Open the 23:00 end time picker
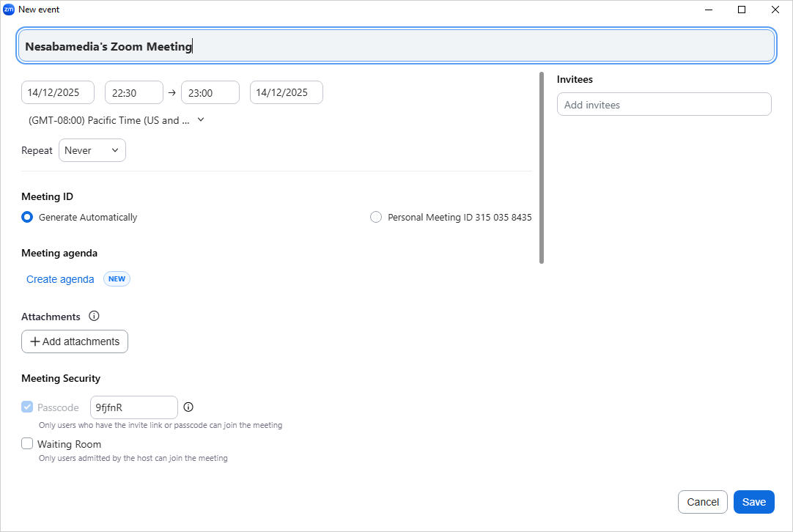Viewport: 793px width, 532px height. [x=210, y=93]
